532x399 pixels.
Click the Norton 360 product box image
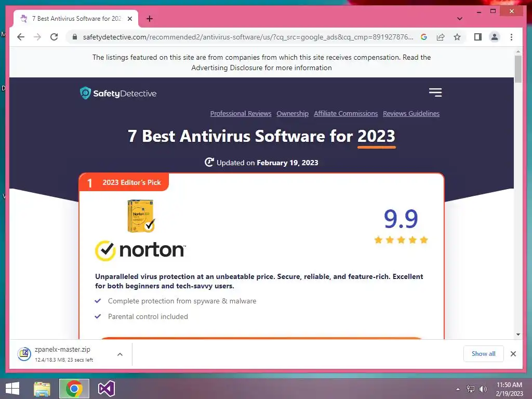tap(141, 216)
